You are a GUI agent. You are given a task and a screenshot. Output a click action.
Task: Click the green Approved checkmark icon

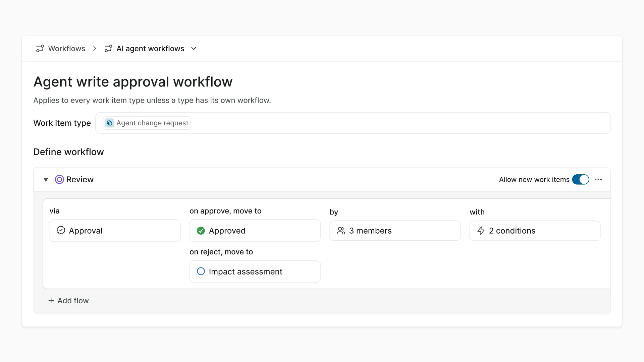pos(201,231)
